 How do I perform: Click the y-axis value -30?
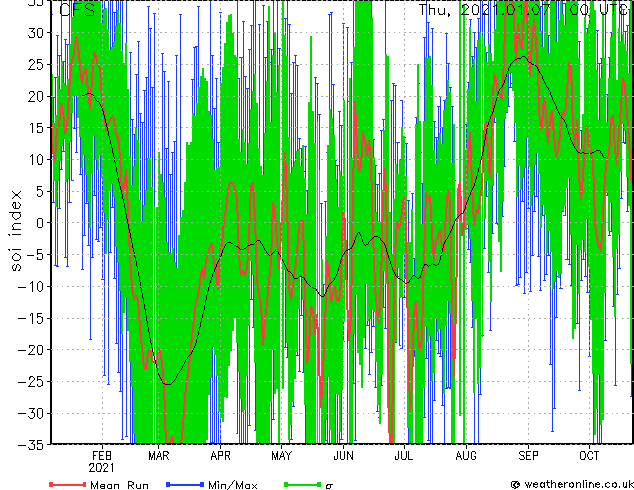point(31,413)
